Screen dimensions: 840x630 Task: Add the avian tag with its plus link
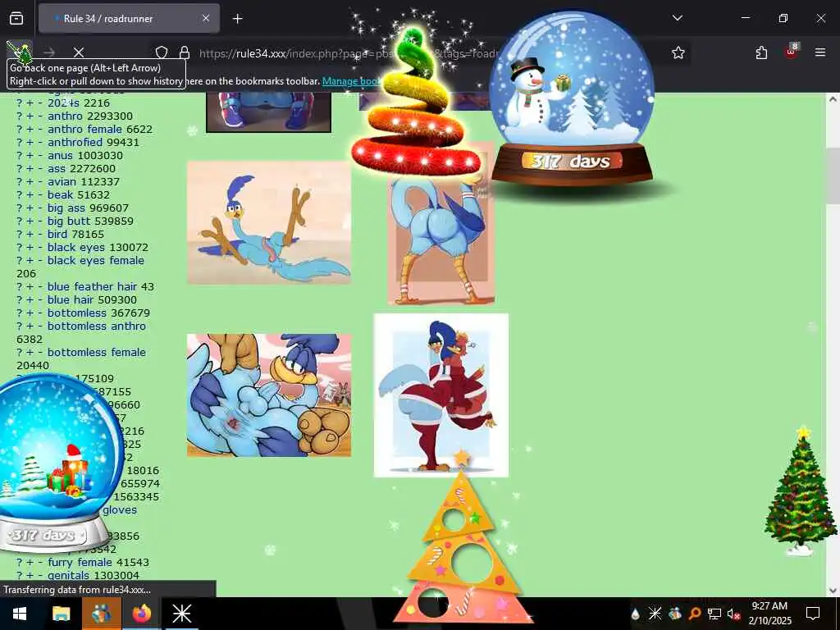click(x=30, y=181)
